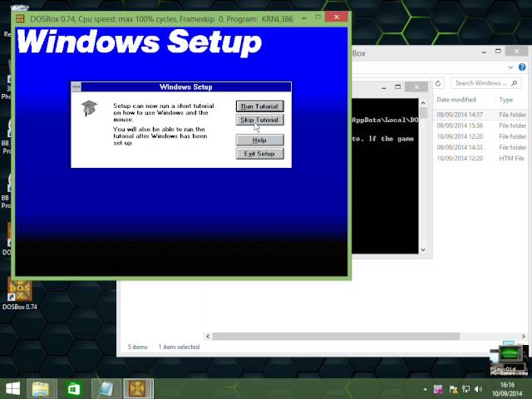The image size is (532, 399).
Task: Click the volume speaker tray icon
Action: [479, 389]
